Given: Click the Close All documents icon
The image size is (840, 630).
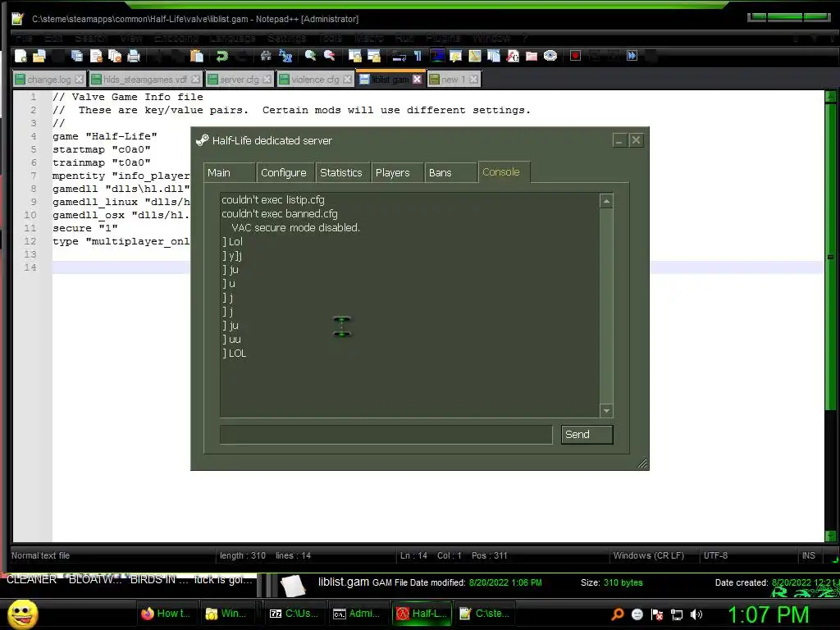Looking at the screenshot, I should pyautogui.click(x=115, y=56).
